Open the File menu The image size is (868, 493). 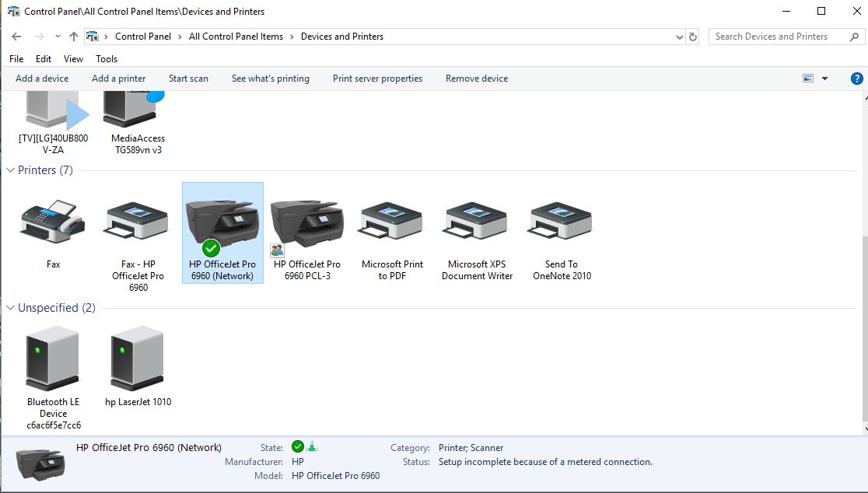tap(16, 58)
